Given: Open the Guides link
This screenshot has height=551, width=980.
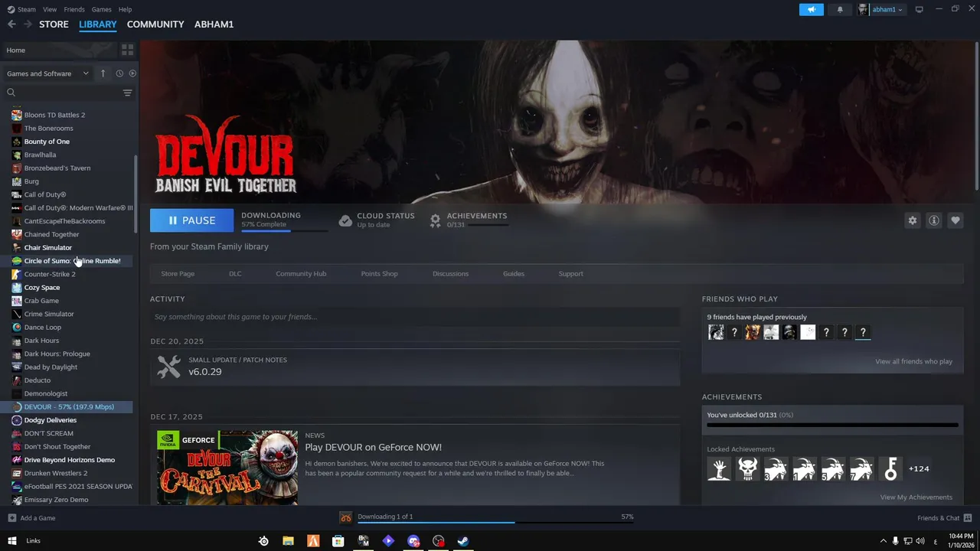Looking at the screenshot, I should (x=514, y=274).
